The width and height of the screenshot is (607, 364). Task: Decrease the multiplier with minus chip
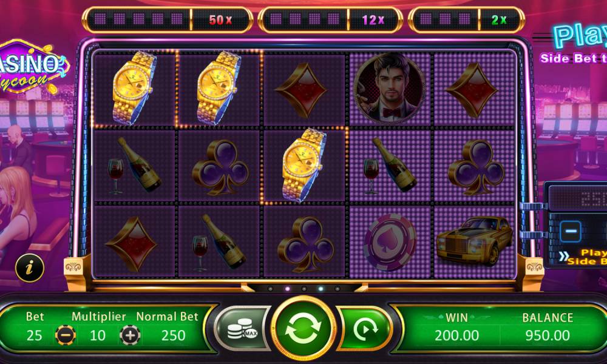[x=65, y=335]
